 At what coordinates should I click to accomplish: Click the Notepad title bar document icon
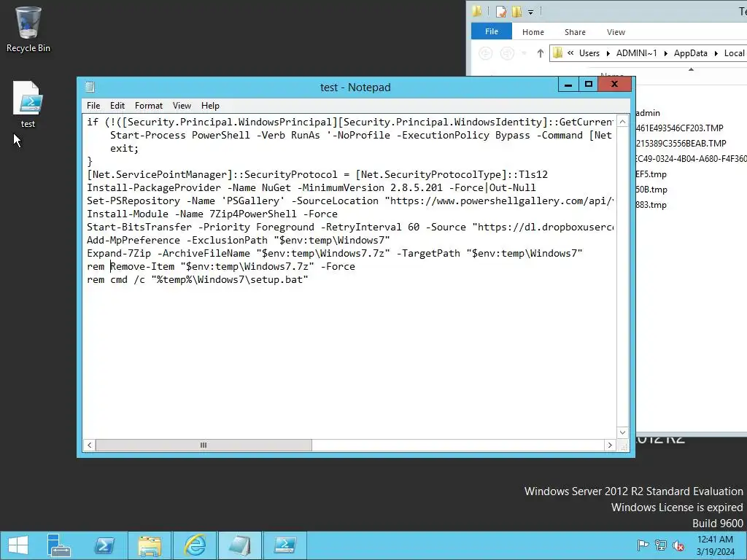click(x=90, y=87)
